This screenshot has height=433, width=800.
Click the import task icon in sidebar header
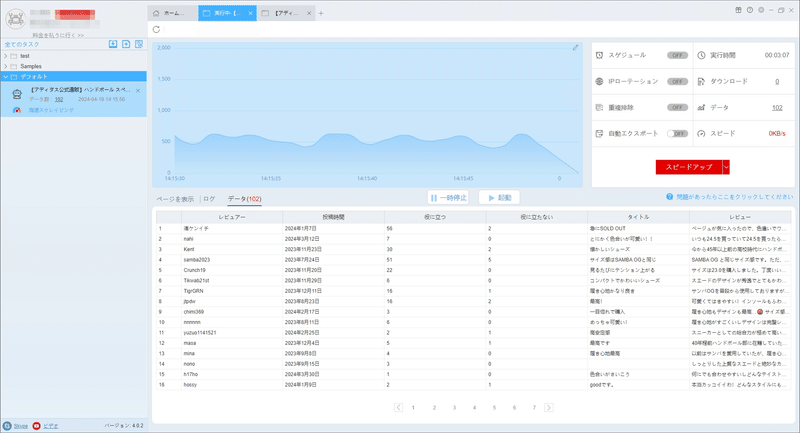coord(113,44)
